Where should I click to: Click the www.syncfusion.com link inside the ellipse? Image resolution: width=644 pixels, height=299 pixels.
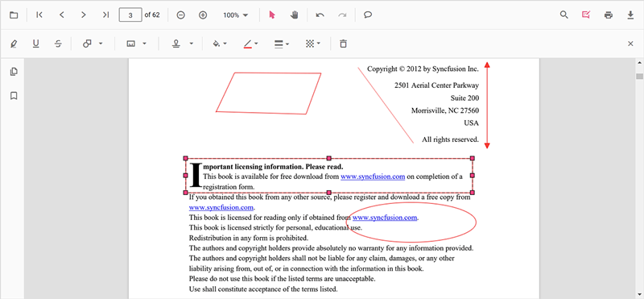pos(385,218)
